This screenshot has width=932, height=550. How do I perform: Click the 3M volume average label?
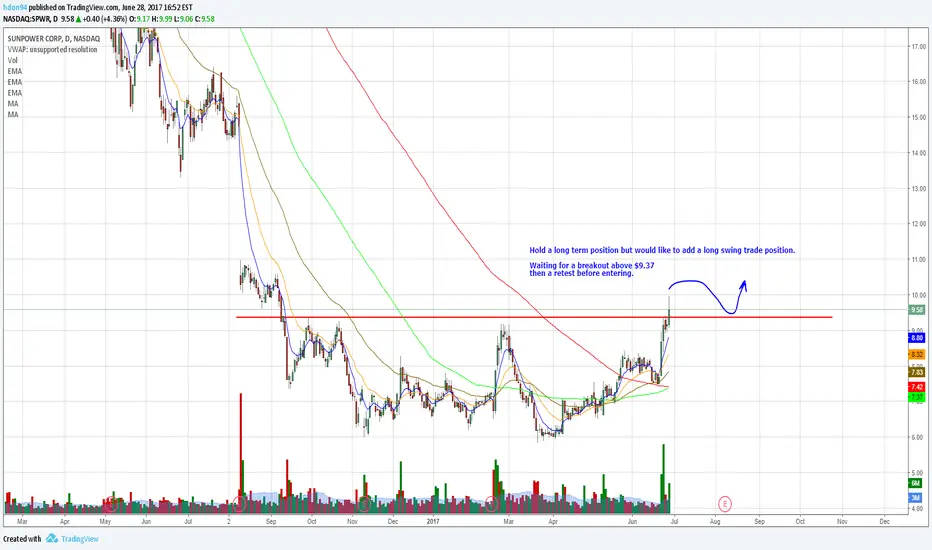[916, 498]
